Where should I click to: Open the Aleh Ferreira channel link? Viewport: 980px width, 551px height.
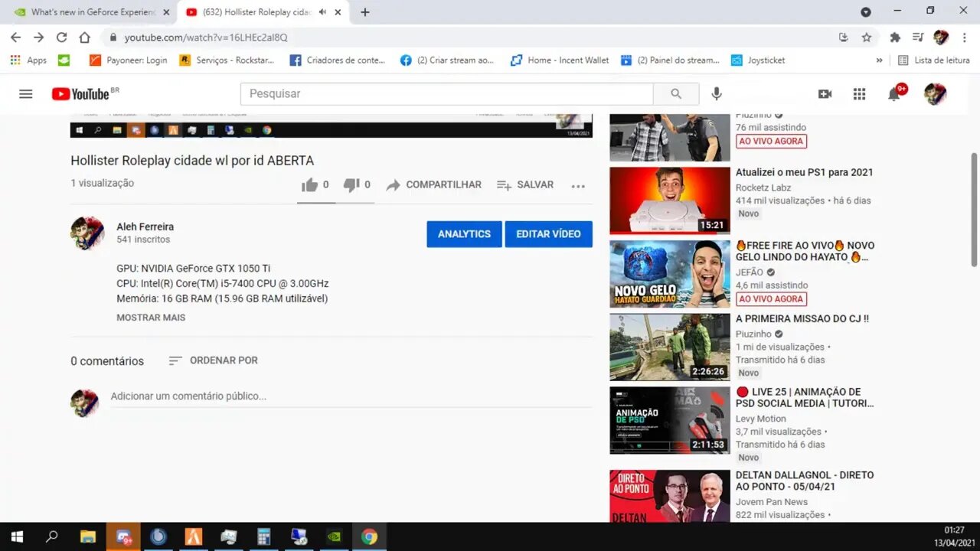(145, 227)
